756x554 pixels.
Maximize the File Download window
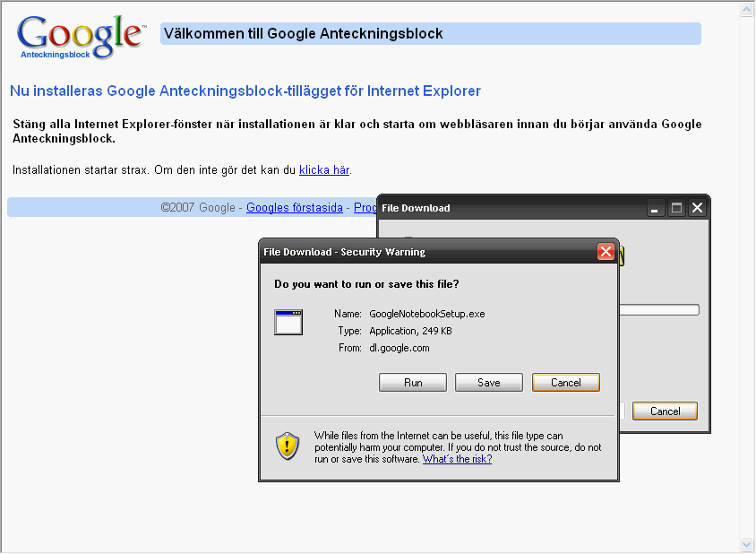point(676,208)
